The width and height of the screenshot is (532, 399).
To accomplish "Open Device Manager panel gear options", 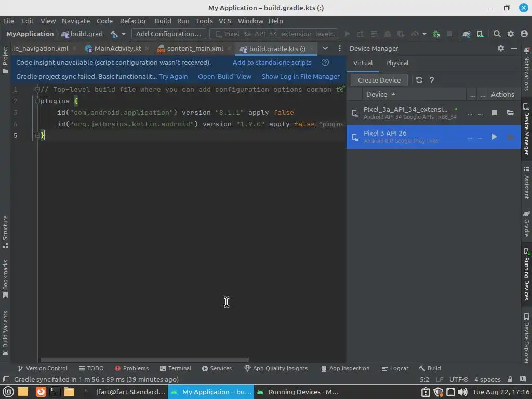I will point(501,48).
